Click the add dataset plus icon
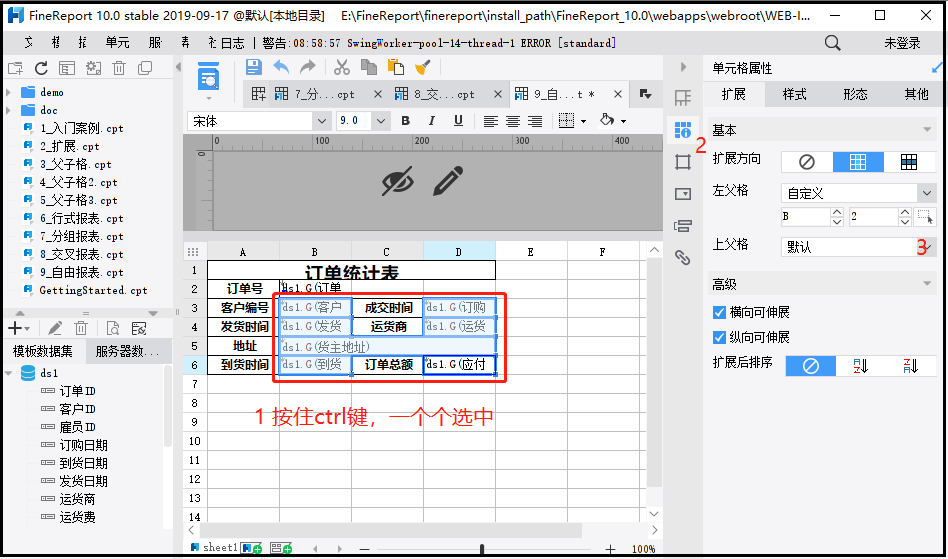This screenshot has width=948, height=559. [15, 328]
